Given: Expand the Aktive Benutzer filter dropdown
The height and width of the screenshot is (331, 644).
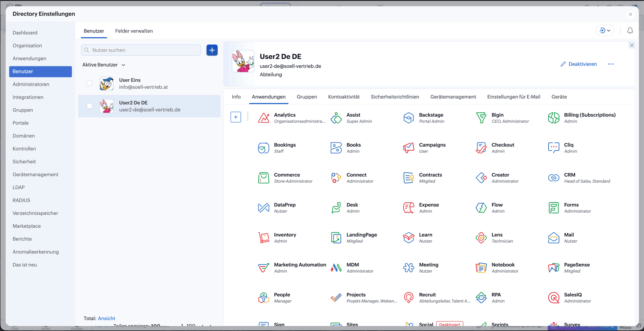Looking at the screenshot, I should pyautogui.click(x=104, y=65).
